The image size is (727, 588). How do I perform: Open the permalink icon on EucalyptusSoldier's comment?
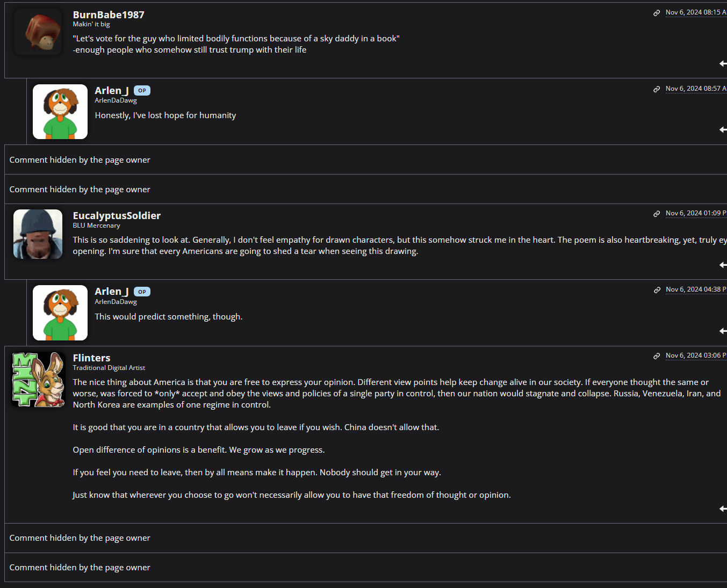(657, 214)
